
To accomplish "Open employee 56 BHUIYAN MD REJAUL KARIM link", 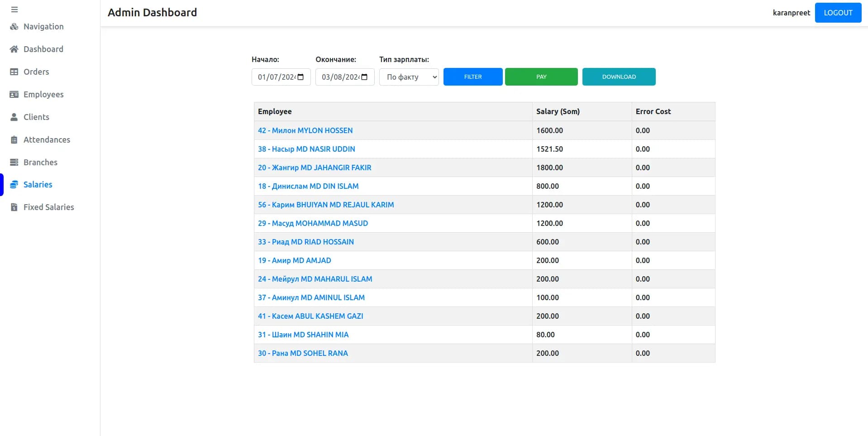I will (326, 205).
